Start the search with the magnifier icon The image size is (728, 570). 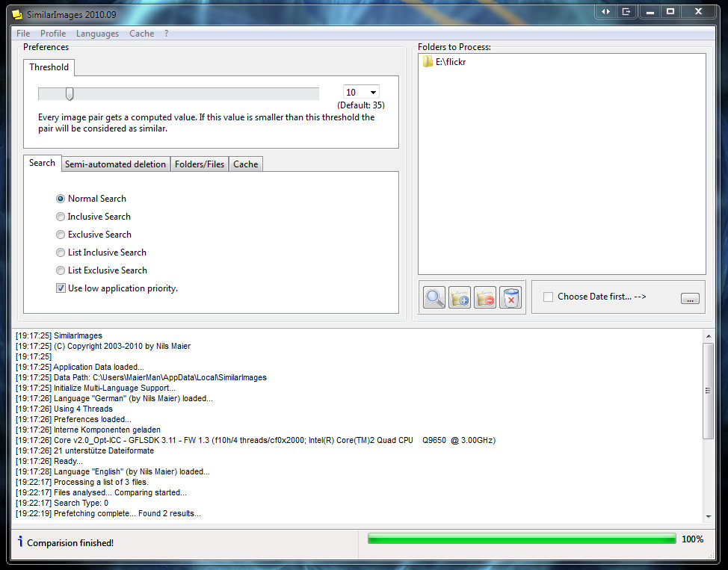click(x=434, y=297)
